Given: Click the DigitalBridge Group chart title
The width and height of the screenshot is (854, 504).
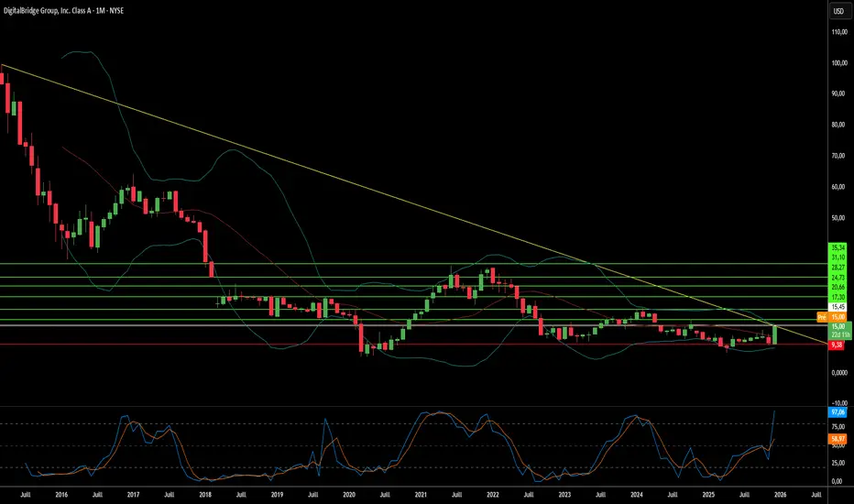Looking at the screenshot, I should point(64,10).
